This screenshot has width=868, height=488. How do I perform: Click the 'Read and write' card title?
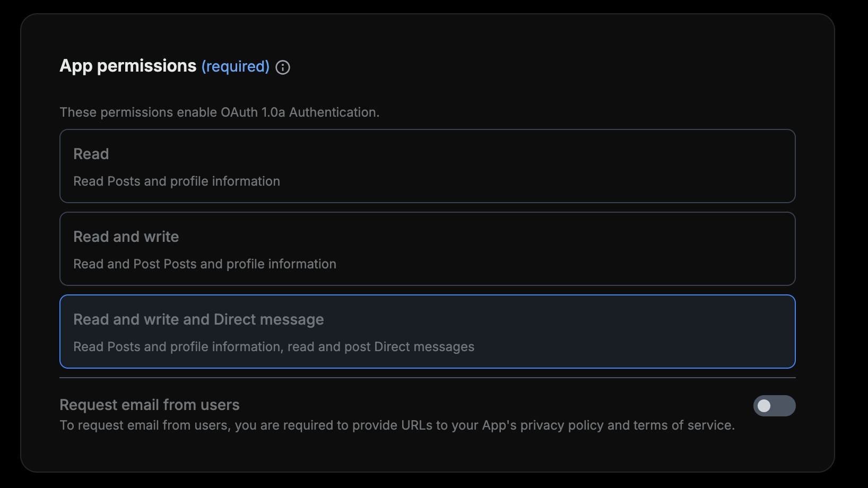coord(126,237)
